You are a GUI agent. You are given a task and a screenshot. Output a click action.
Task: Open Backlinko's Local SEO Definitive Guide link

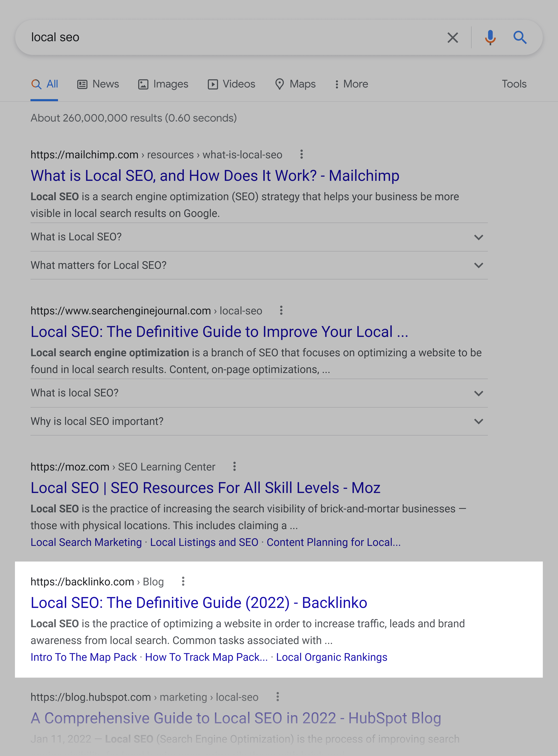(x=199, y=603)
